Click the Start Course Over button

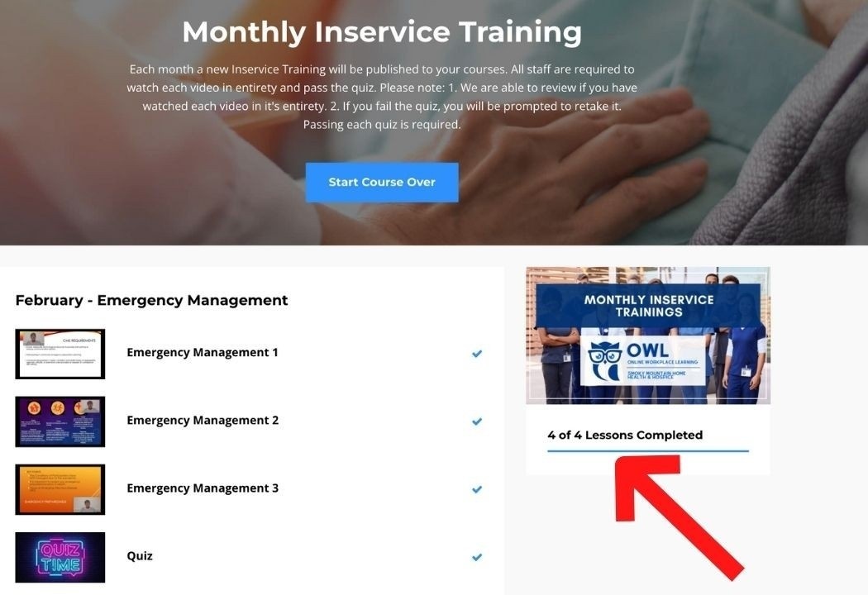pos(381,182)
